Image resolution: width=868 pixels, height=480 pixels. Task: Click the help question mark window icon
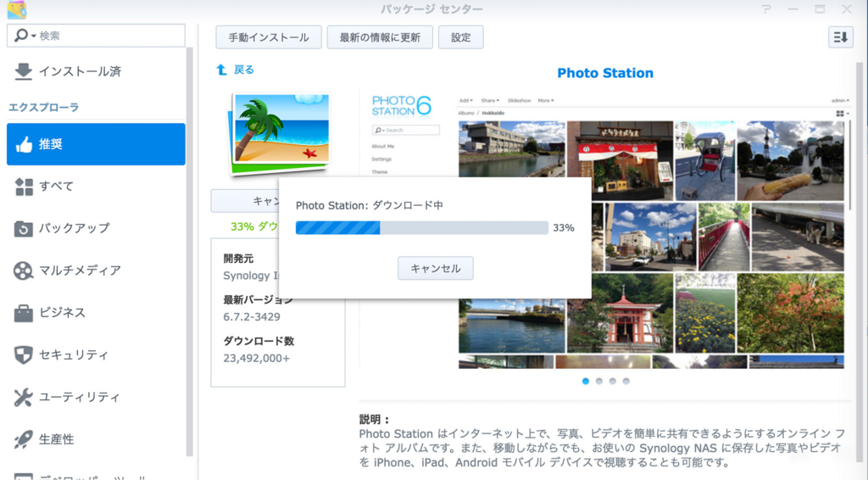click(x=766, y=8)
